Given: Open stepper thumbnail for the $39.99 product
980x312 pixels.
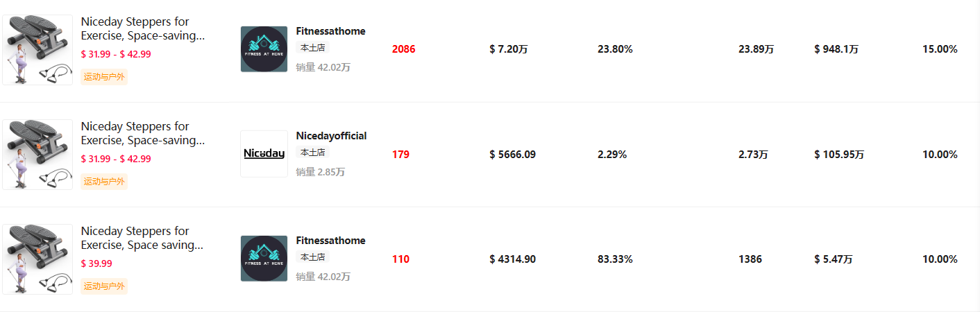Looking at the screenshot, I should 37,259.
